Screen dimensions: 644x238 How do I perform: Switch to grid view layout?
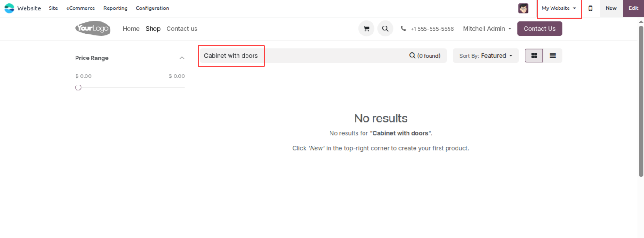[534, 56]
